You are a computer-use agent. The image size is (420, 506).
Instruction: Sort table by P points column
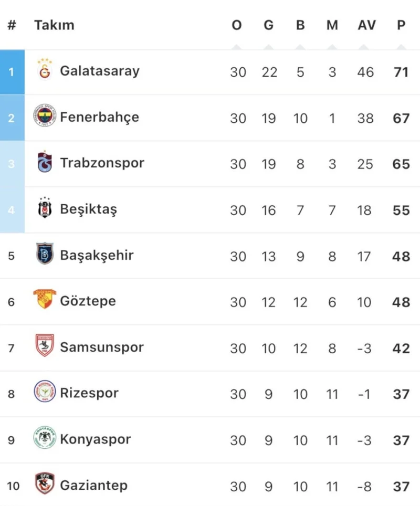click(x=401, y=25)
